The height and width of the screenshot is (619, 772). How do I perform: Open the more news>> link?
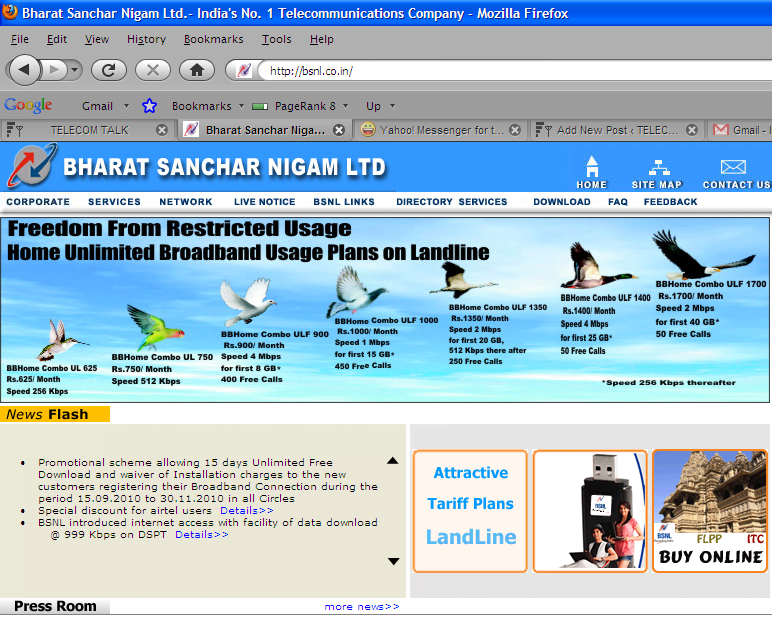click(362, 607)
